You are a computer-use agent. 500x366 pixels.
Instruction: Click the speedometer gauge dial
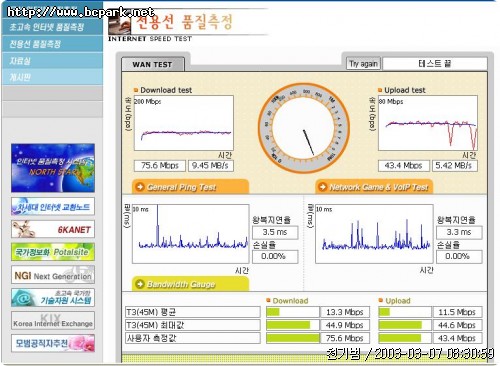[304, 128]
